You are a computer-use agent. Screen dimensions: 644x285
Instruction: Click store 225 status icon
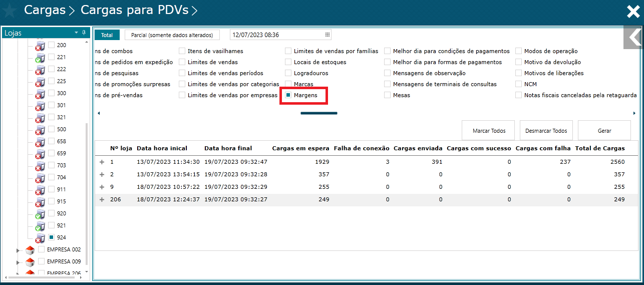click(x=40, y=82)
